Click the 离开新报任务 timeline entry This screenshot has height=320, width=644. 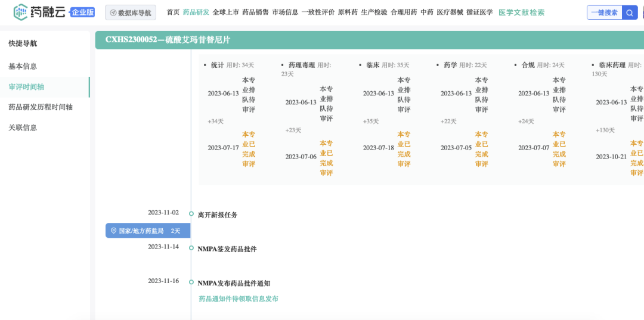coord(218,215)
